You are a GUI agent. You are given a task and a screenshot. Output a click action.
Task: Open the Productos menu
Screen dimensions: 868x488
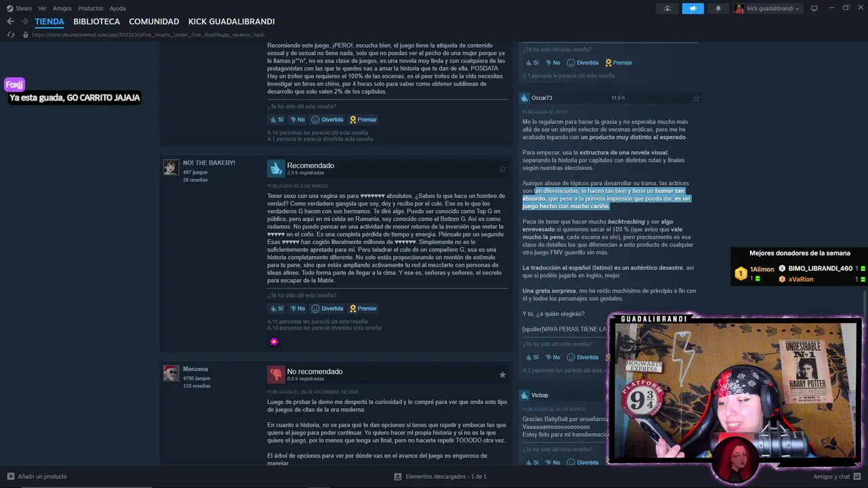[91, 8]
